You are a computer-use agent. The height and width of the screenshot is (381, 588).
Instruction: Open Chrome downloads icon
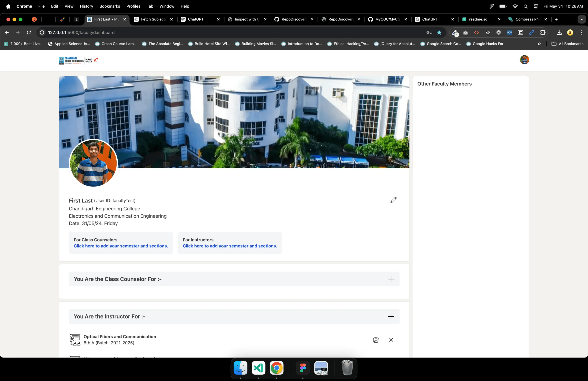559,33
